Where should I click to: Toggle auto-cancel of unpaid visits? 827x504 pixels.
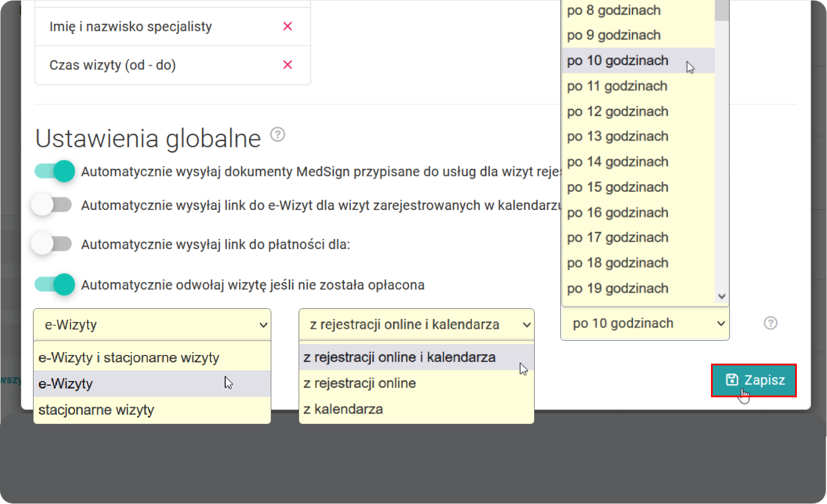55,284
